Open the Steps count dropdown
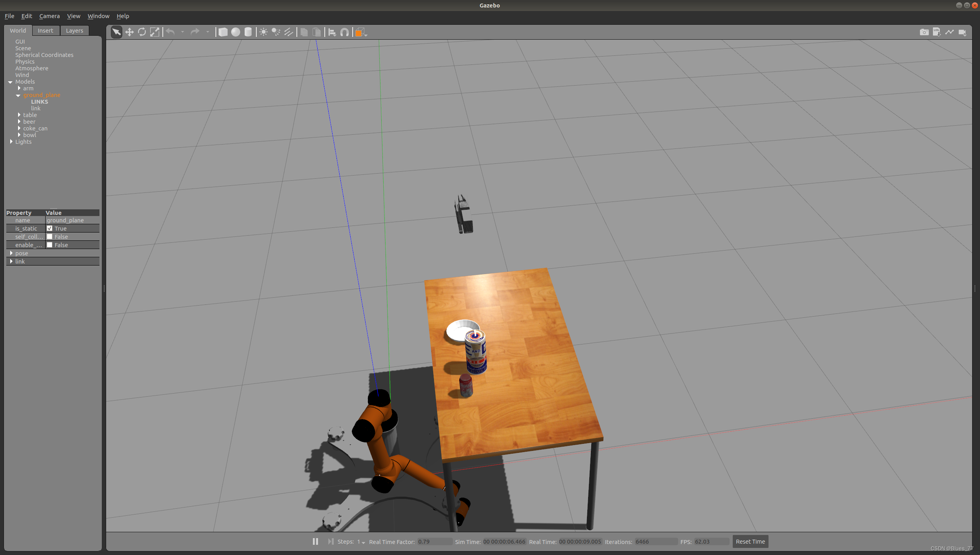 [x=361, y=542]
